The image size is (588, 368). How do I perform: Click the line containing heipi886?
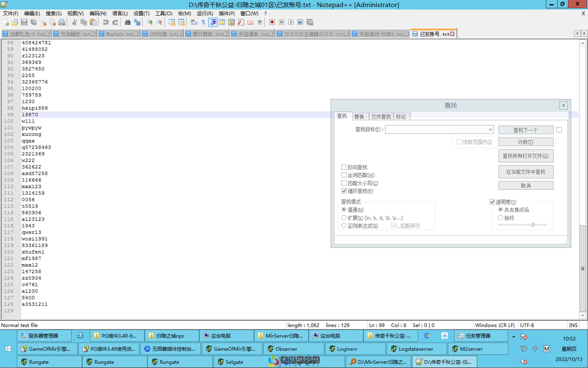click(35, 108)
